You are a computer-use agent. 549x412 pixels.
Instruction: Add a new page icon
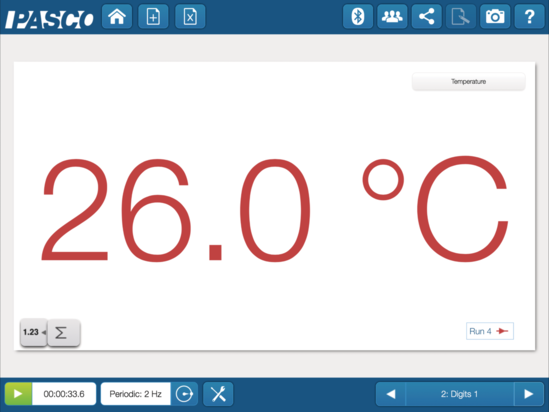coord(153,16)
